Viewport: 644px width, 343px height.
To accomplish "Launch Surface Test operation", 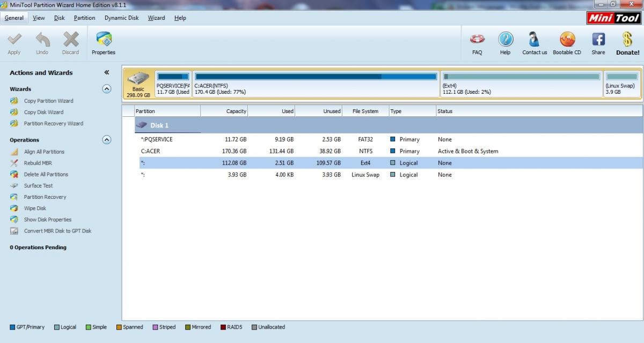I will tap(39, 185).
